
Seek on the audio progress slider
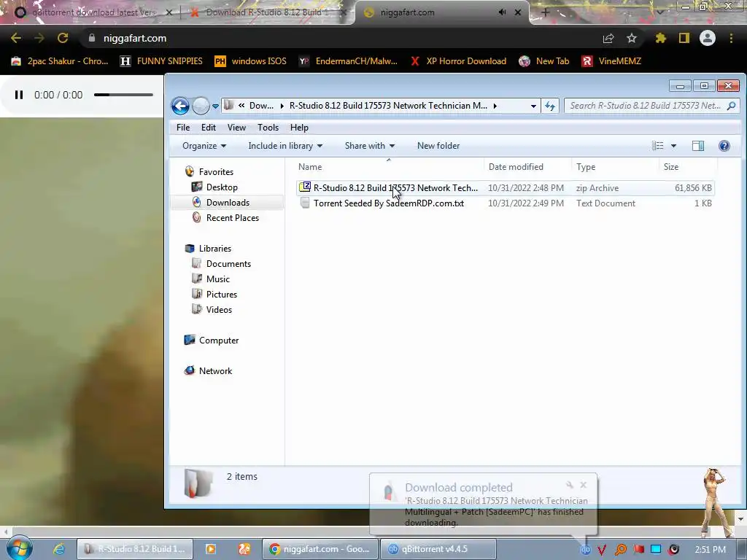click(x=123, y=95)
